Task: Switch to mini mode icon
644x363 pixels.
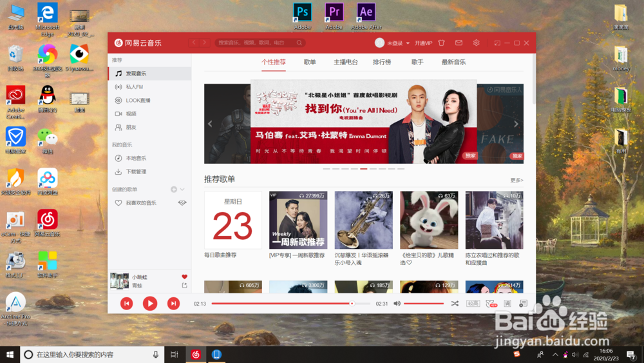Action: 497,43
